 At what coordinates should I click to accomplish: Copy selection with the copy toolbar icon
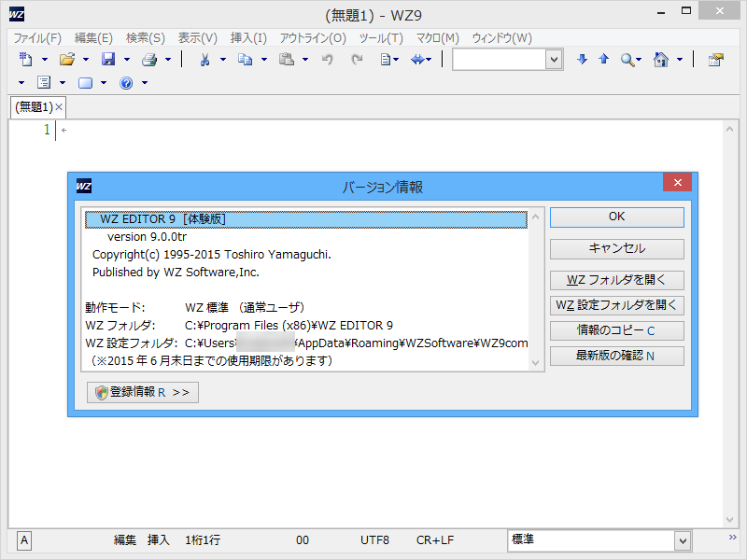tap(246, 59)
